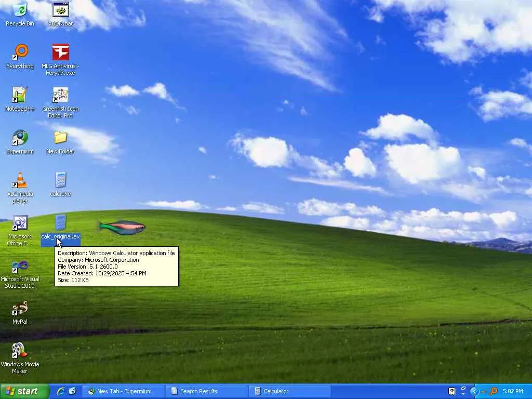Viewport: 532px width, 399px height.
Task: Select the calc.exe file icon
Action: pos(60,180)
